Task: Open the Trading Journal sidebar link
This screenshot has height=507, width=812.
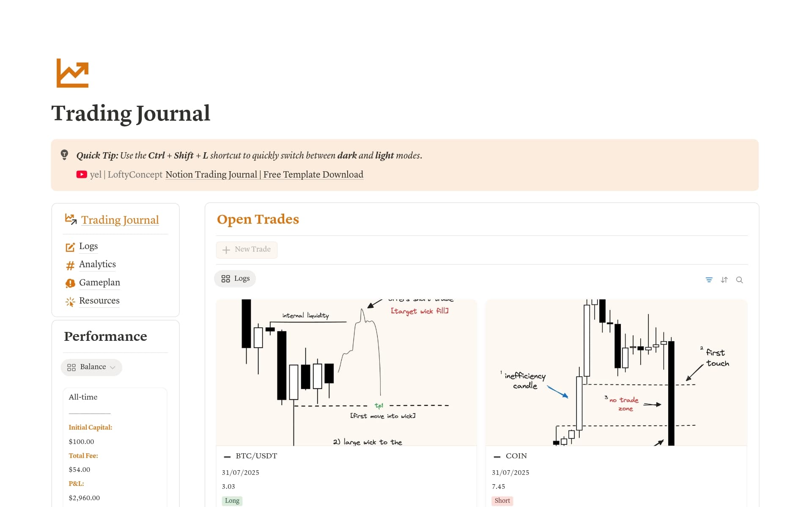Action: [x=120, y=220]
